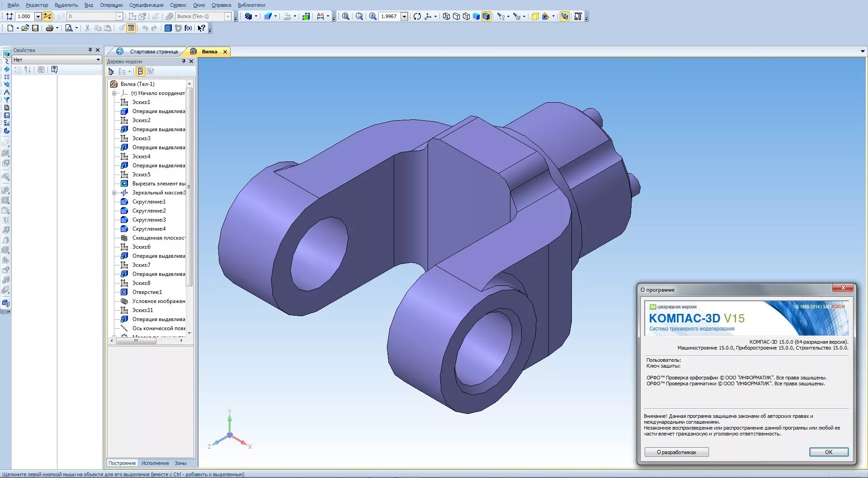The height and width of the screenshot is (478, 868).
Task: Save the document with the floppy disk icon
Action: [35, 28]
